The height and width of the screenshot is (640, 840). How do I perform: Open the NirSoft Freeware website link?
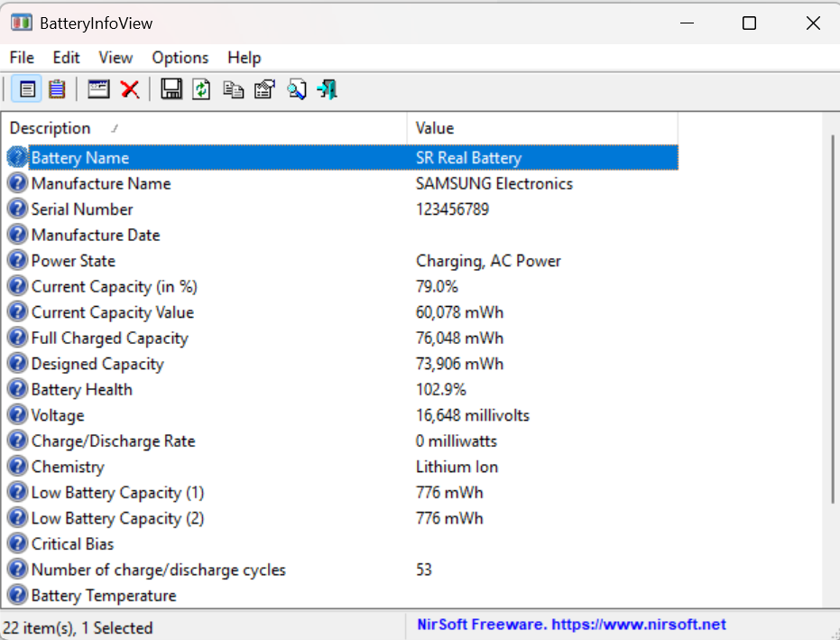(572, 625)
